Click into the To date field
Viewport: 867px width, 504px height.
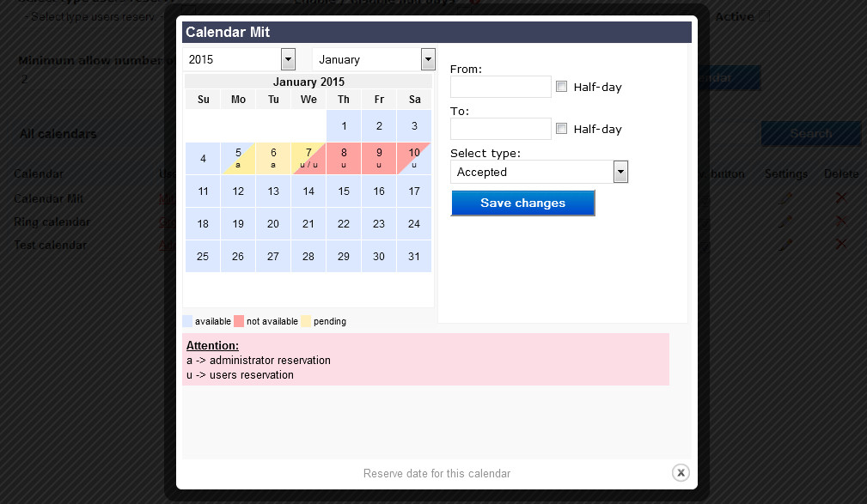(x=500, y=129)
